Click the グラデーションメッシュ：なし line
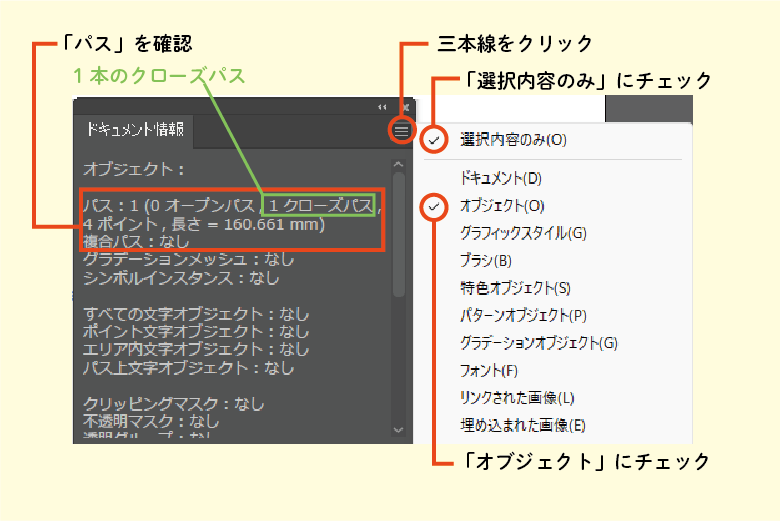The image size is (780, 521). tap(189, 259)
